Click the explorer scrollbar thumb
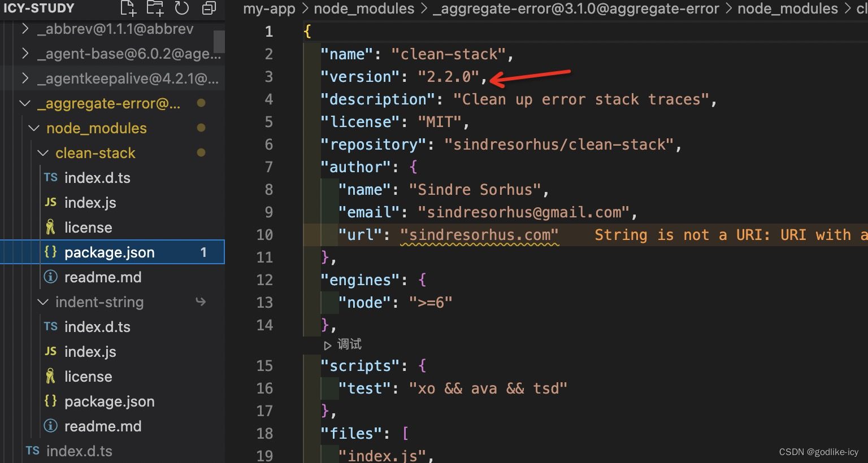868x463 pixels. pyautogui.click(x=219, y=41)
